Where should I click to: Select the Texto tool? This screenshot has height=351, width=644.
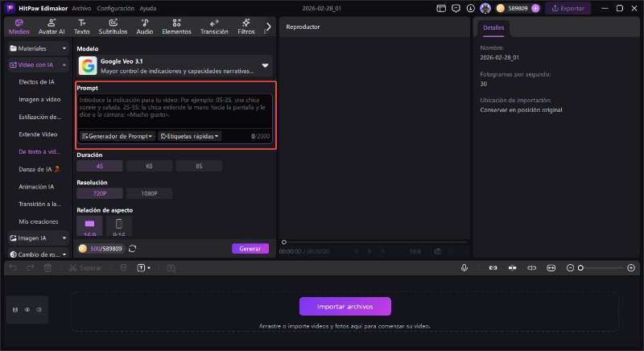click(82, 27)
